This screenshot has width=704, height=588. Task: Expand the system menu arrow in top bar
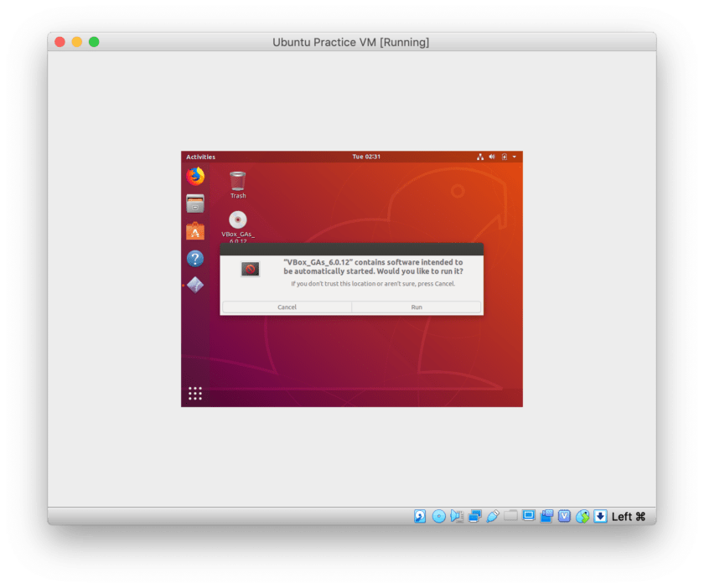point(515,157)
